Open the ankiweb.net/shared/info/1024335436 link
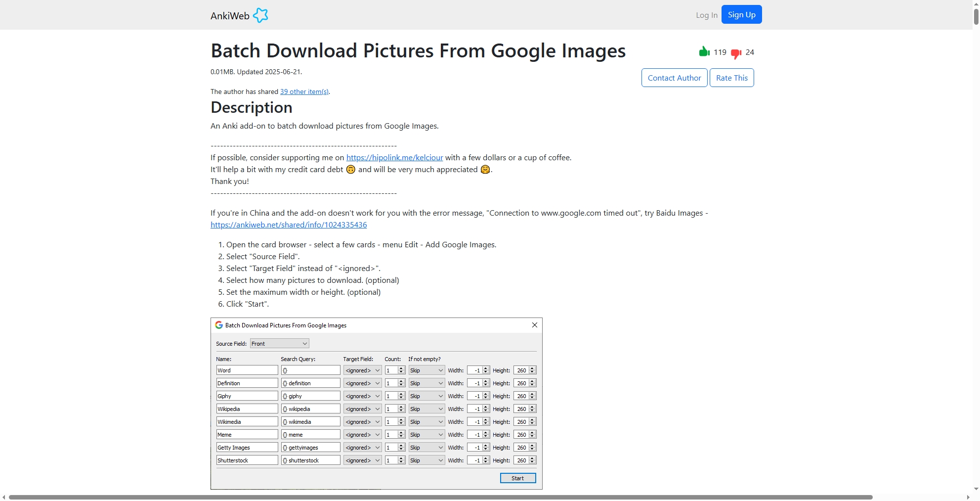The image size is (980, 501). pyautogui.click(x=289, y=225)
